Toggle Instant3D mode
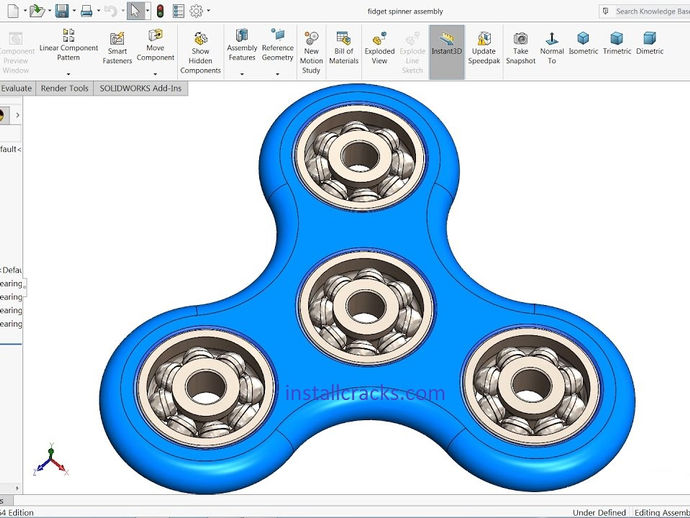 click(447, 51)
